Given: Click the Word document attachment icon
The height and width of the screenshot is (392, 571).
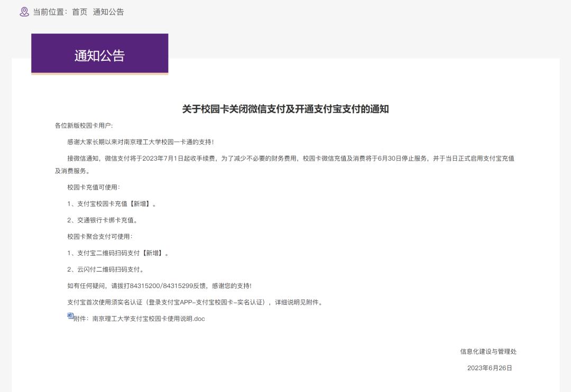Looking at the screenshot, I should (69, 315).
